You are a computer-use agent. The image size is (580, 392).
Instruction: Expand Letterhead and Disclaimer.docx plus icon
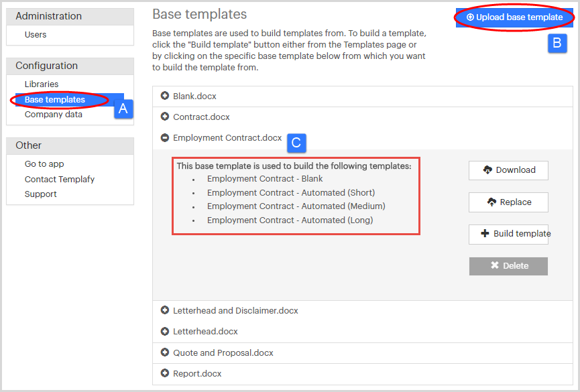tap(164, 310)
